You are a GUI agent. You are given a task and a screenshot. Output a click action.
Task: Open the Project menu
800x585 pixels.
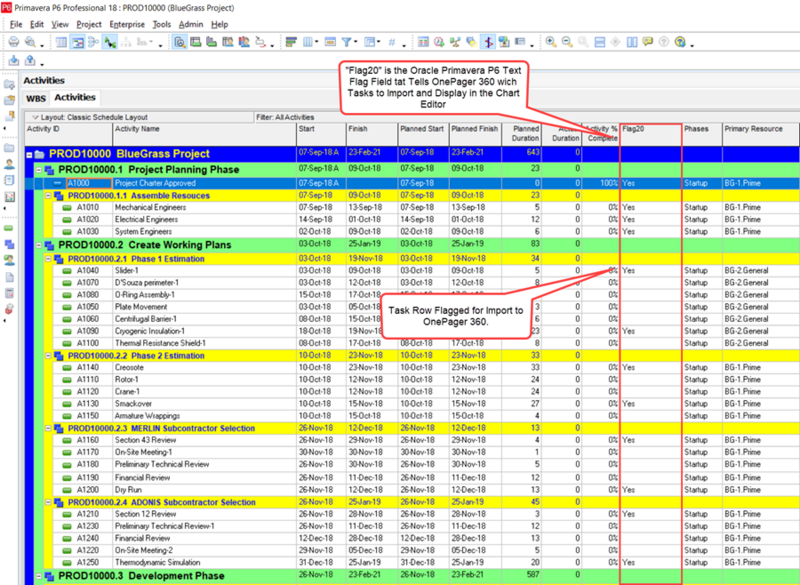pos(89,24)
